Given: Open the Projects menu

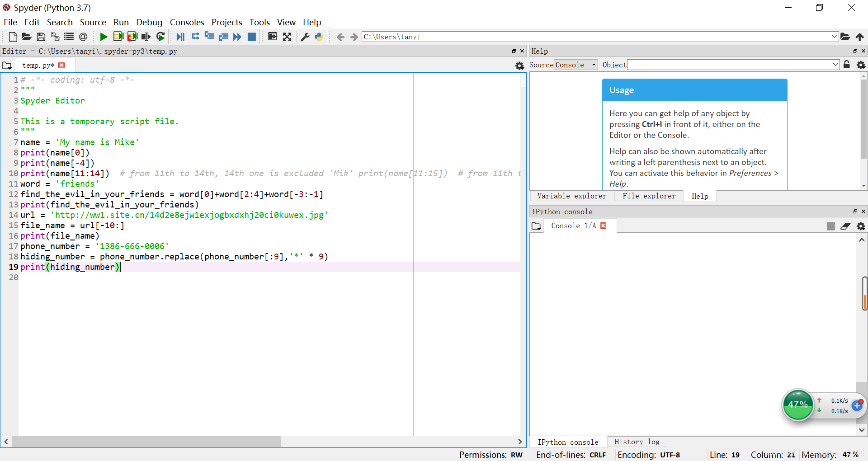Looking at the screenshot, I should pos(226,22).
